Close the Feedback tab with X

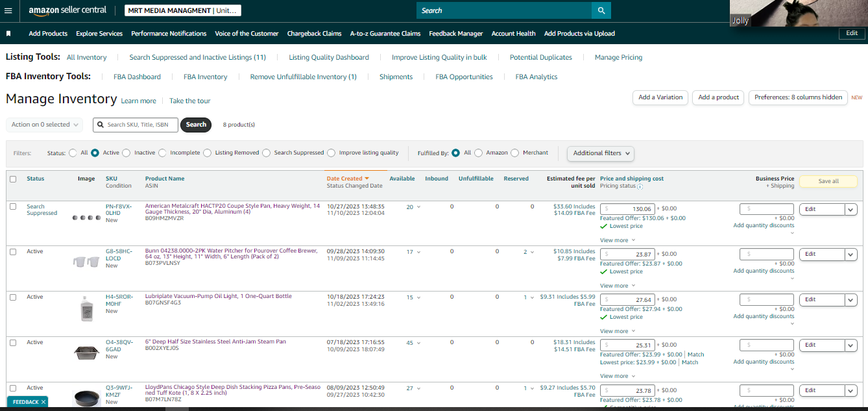tap(43, 402)
